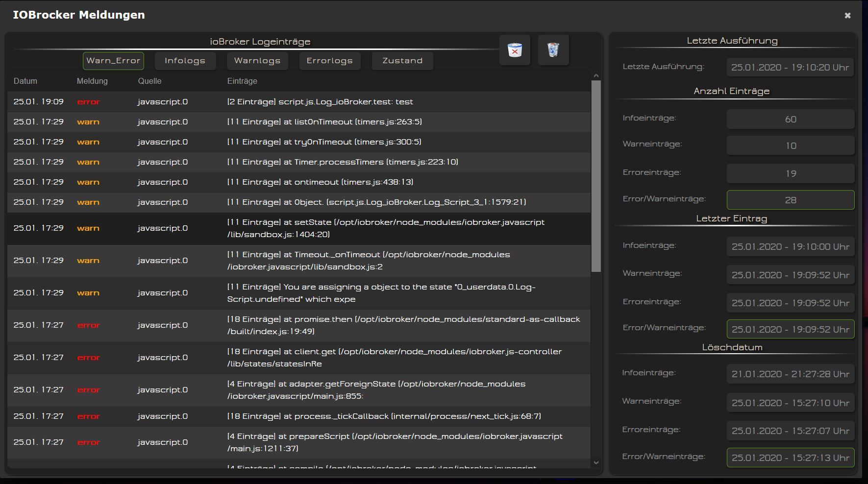
Task: Select the 'at prepareScript' error entry
Action: point(299,442)
